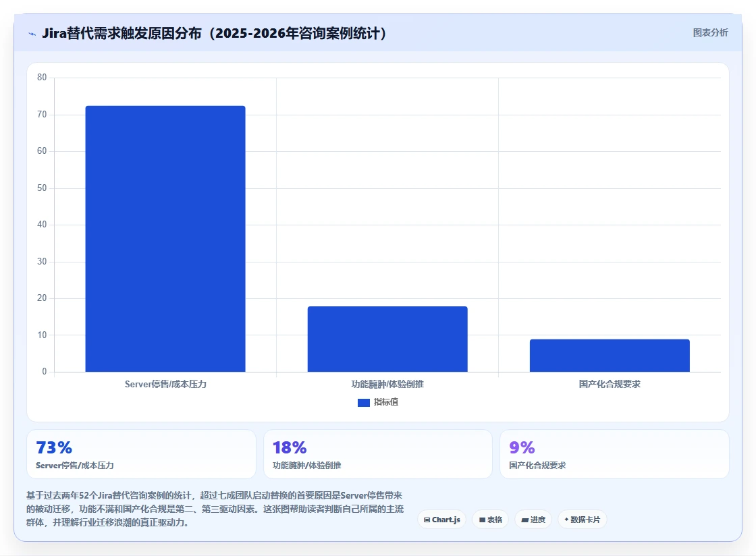Click the 功能臃肿/体验倒推 bar in the chart
Viewport: 756px width, 556px height.
pyautogui.click(x=387, y=339)
